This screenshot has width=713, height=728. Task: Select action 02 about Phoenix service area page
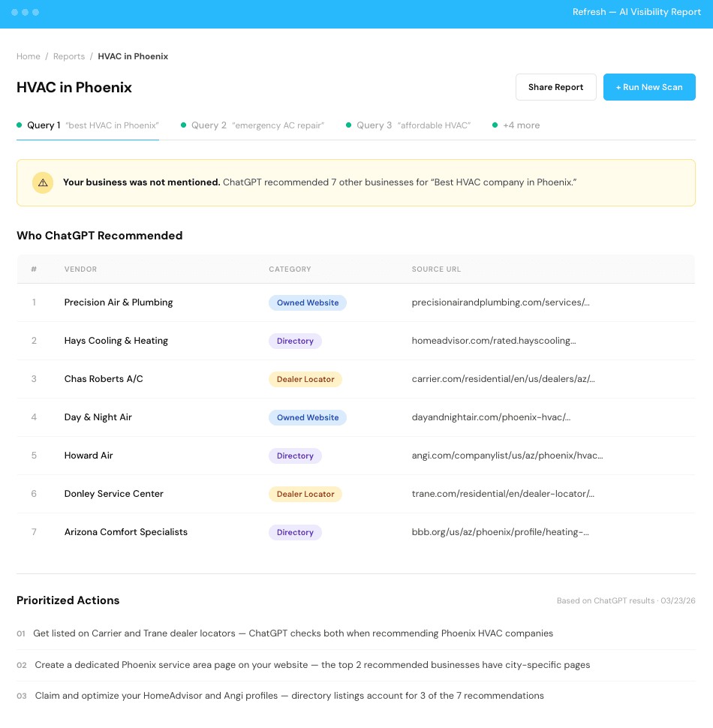pyautogui.click(x=356, y=665)
